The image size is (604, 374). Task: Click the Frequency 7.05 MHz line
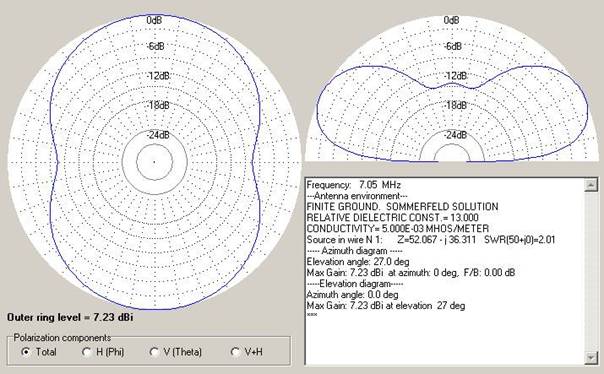click(x=354, y=184)
